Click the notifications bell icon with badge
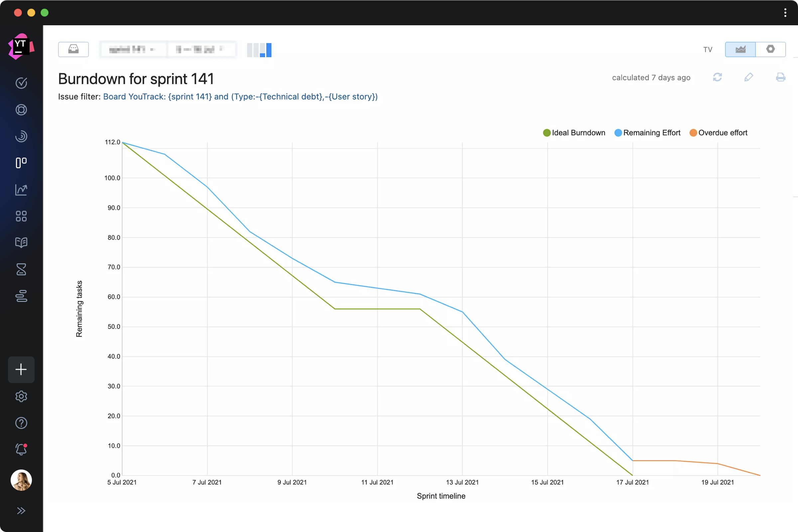Screen dimensions: 798x532 (x=21, y=450)
